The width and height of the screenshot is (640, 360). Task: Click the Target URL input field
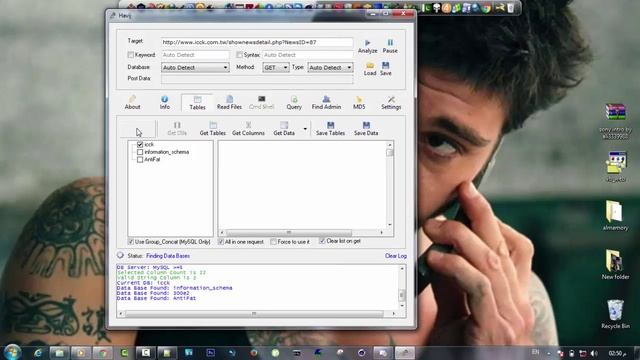(257, 42)
